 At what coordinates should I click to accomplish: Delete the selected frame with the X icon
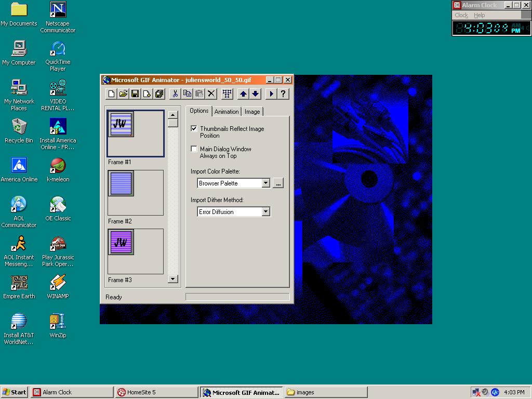tap(211, 94)
